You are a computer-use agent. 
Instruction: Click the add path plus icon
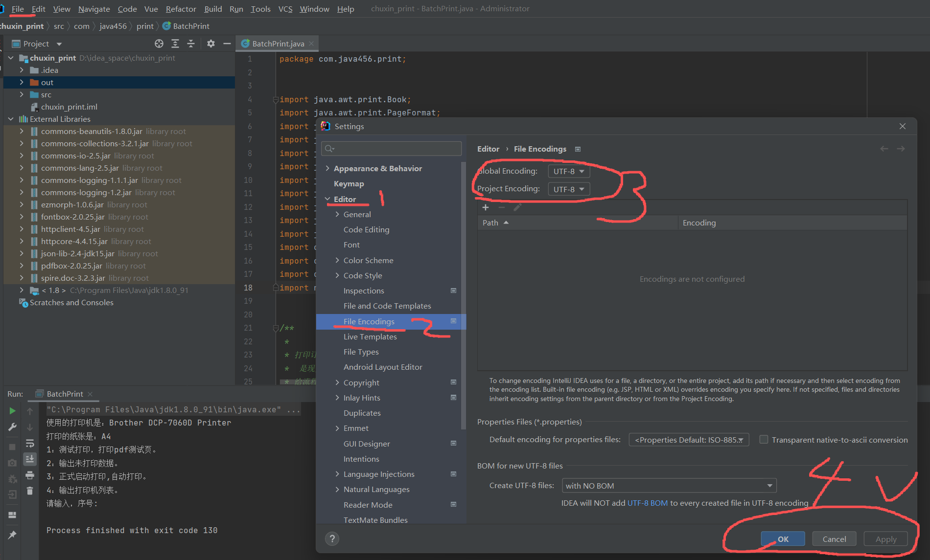pyautogui.click(x=486, y=207)
